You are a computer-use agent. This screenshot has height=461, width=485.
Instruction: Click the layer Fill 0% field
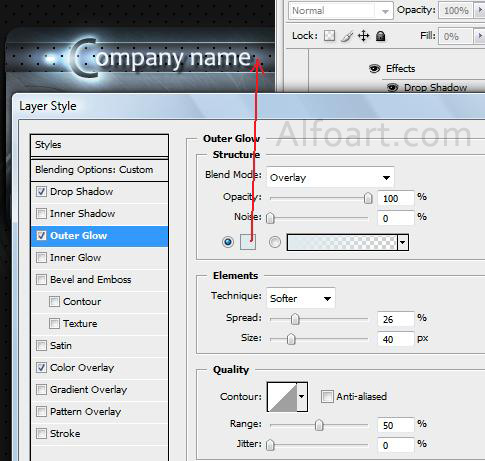tap(456, 36)
